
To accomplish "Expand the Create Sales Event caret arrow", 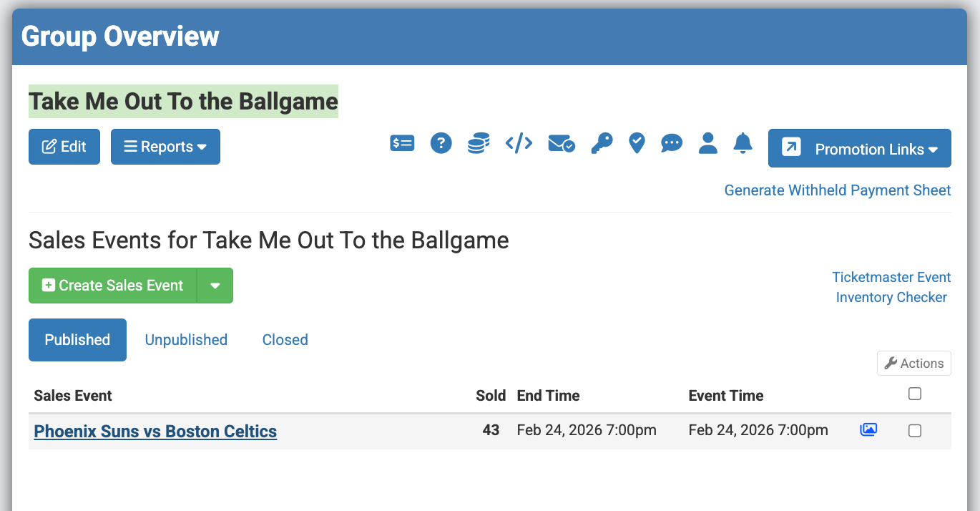I will 215,286.
